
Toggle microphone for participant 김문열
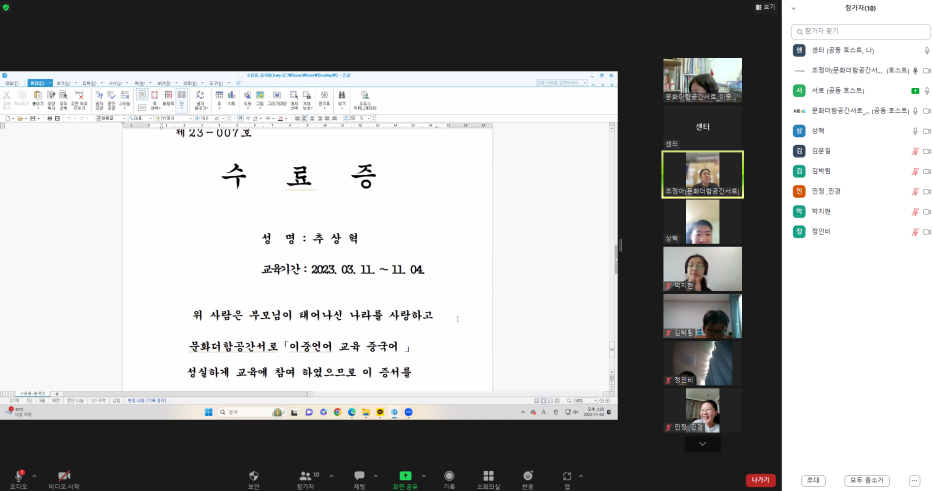(914, 151)
